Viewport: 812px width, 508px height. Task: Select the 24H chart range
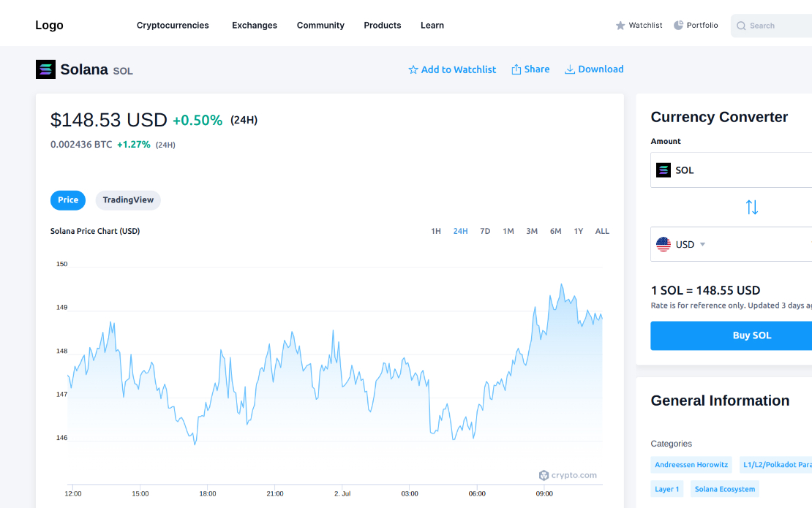pyautogui.click(x=460, y=231)
